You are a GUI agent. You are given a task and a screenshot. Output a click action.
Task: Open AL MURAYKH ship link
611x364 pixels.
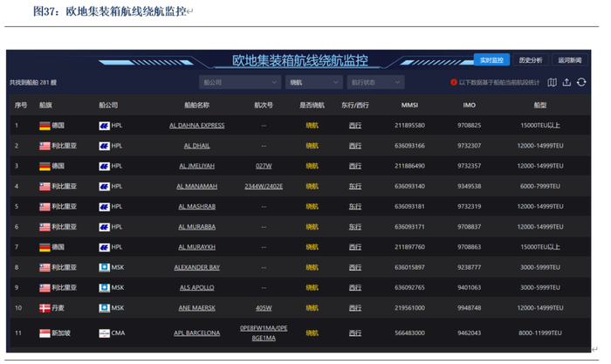coord(196,247)
